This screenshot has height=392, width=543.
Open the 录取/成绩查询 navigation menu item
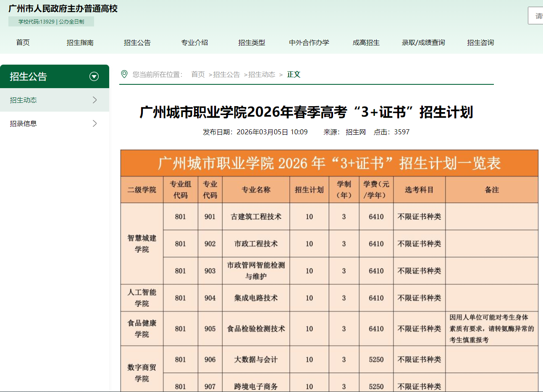(423, 42)
